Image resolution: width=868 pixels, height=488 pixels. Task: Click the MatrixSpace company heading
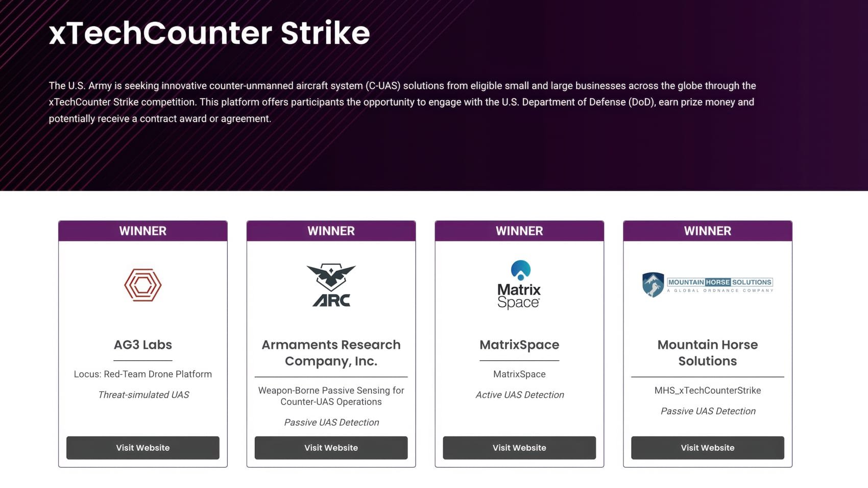pos(519,345)
